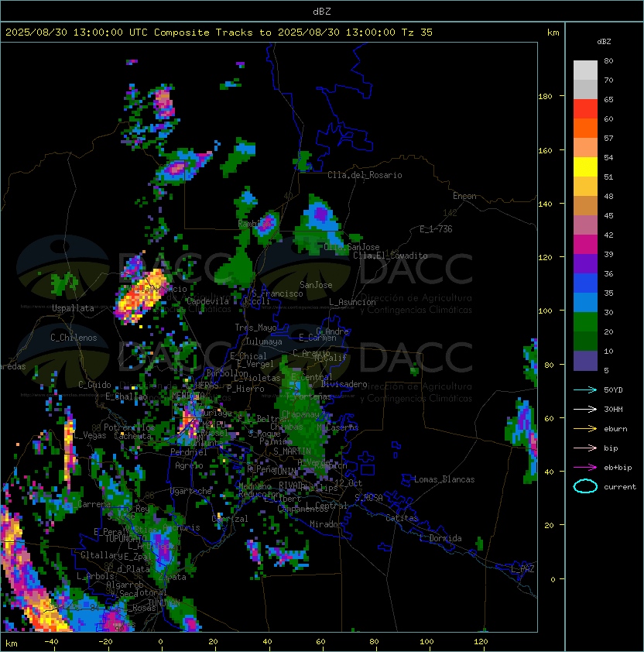
Task: Click the 'Encon' map label
Action: [x=464, y=196]
